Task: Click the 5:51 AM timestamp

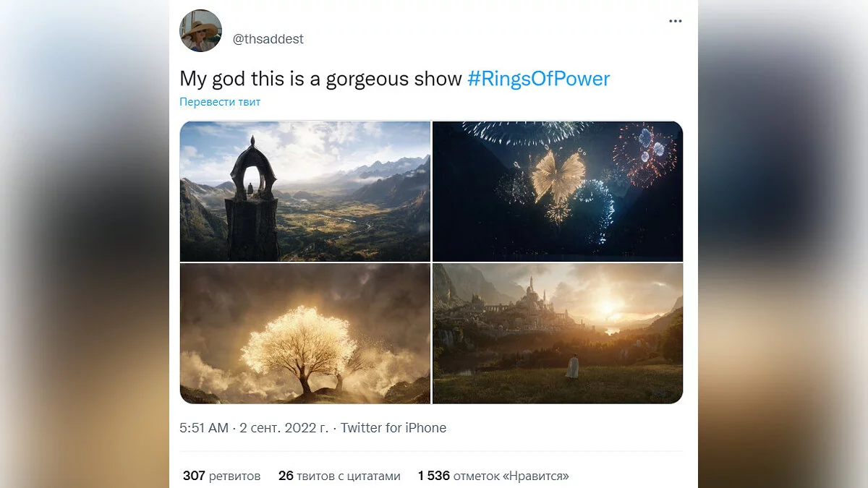Action: 204,428
